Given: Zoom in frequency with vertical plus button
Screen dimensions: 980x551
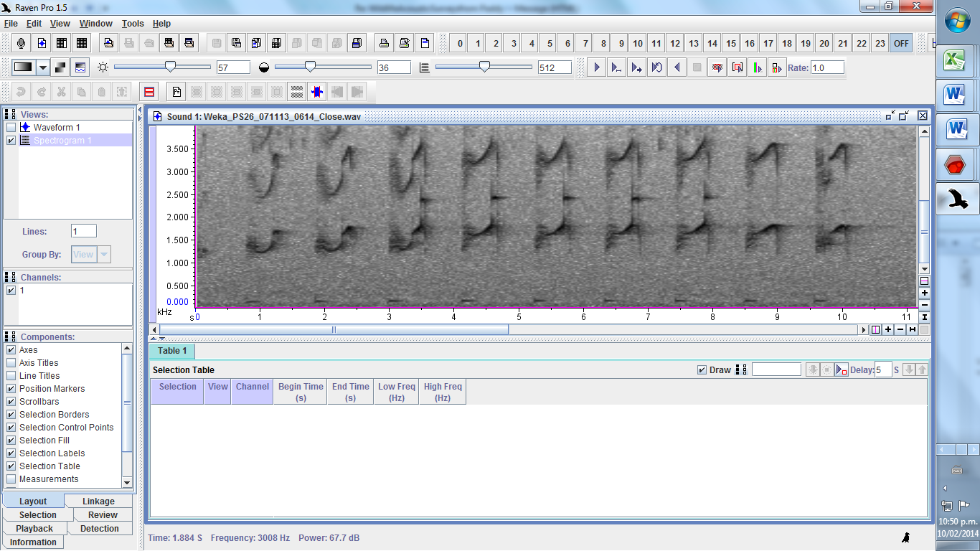Looking at the screenshot, I should pyautogui.click(x=925, y=293).
